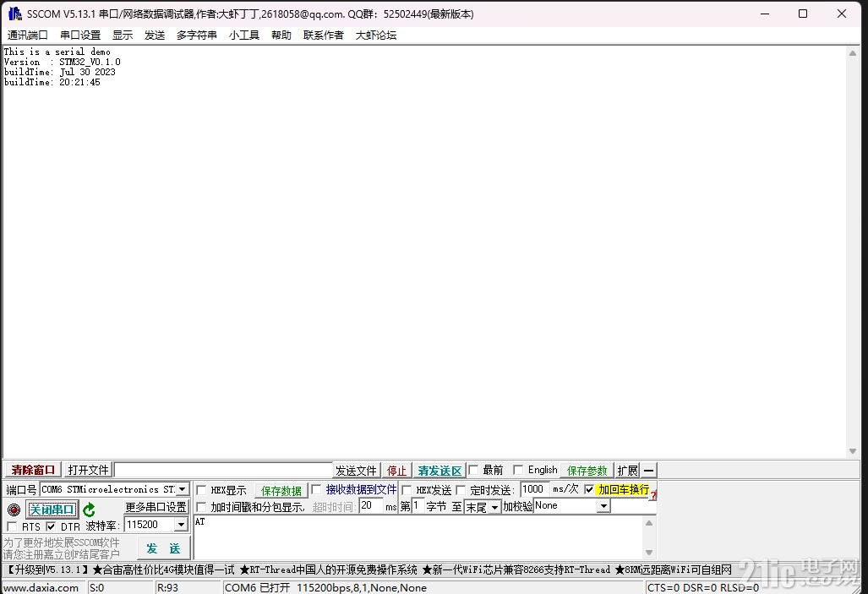Click the 升级到V5.13.1 advertisement ticker text
The height and width of the screenshot is (594, 868).
46,569
